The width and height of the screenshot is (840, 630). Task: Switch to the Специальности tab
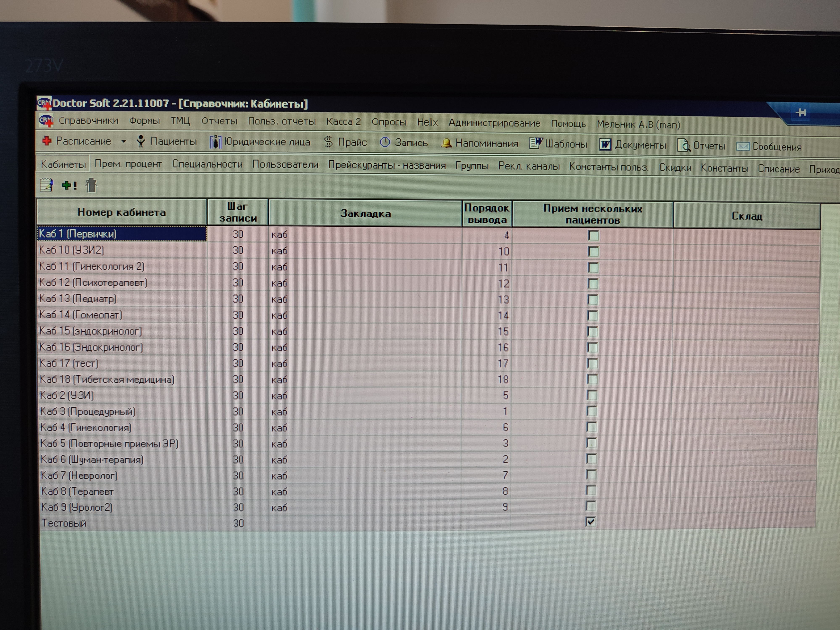(207, 164)
